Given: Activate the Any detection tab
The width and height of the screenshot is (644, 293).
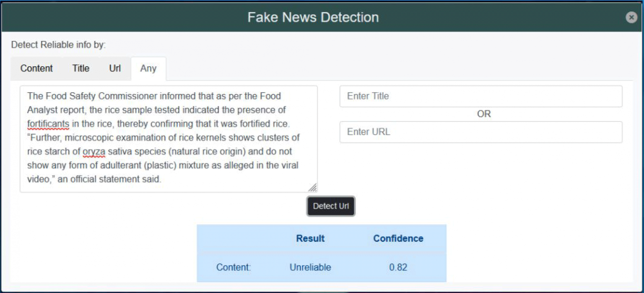Looking at the screenshot, I should pyautogui.click(x=148, y=68).
